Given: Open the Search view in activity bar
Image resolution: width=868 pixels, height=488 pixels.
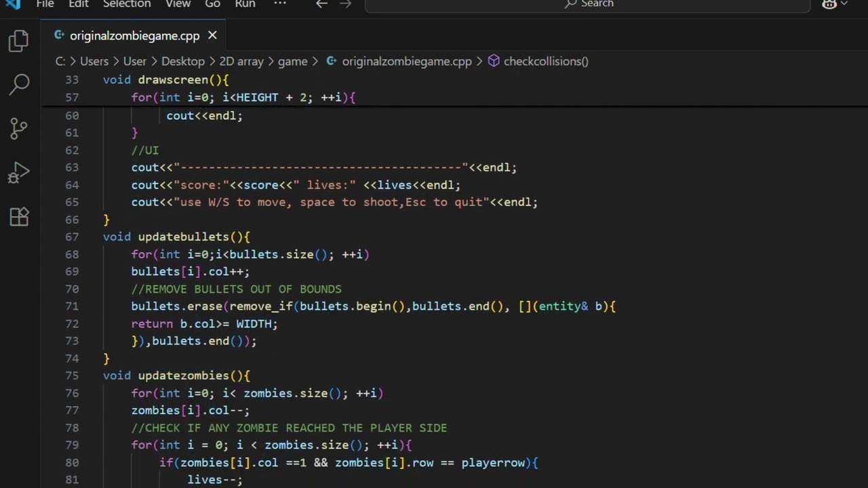Looking at the screenshot, I should pyautogui.click(x=19, y=84).
